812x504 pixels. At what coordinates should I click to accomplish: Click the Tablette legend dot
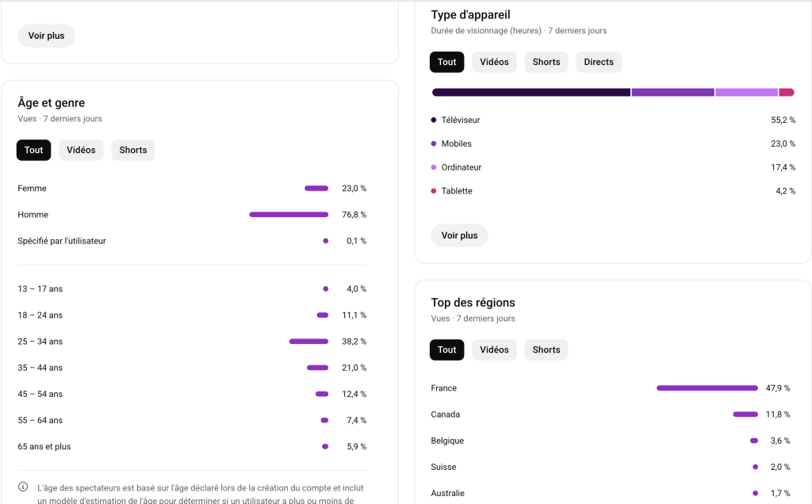434,191
